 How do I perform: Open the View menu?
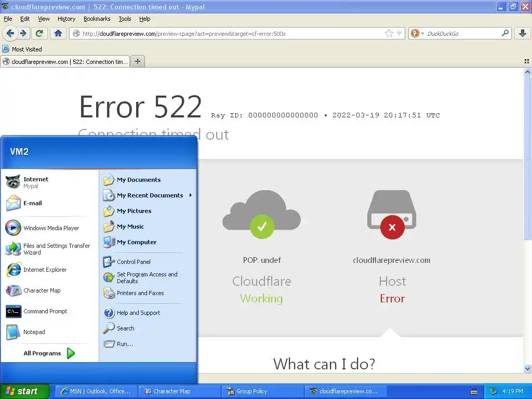pyautogui.click(x=44, y=19)
